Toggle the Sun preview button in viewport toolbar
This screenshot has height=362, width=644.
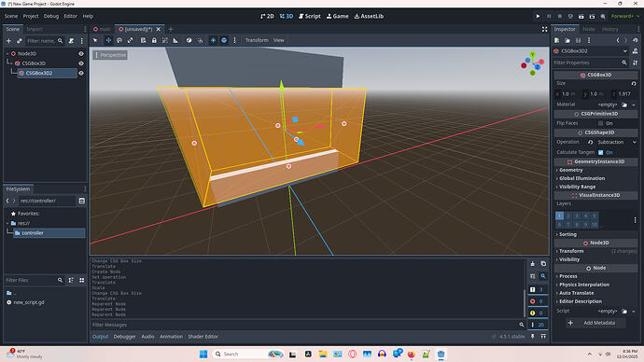click(213, 40)
